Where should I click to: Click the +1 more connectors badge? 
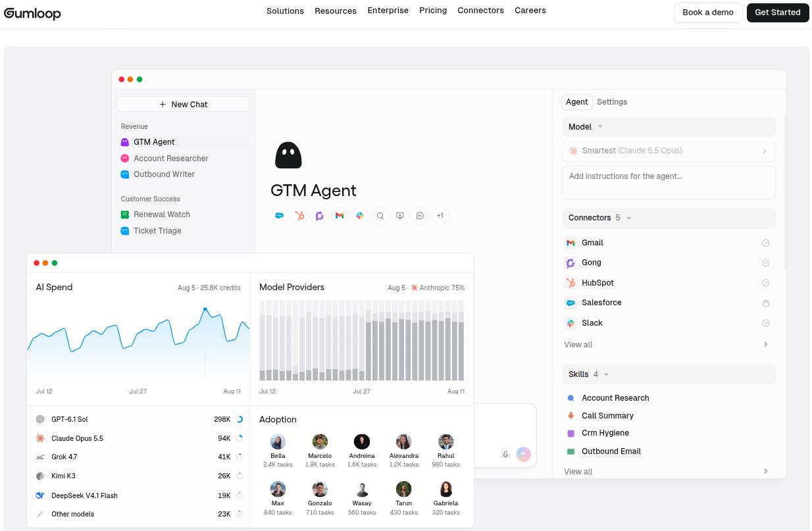click(440, 216)
